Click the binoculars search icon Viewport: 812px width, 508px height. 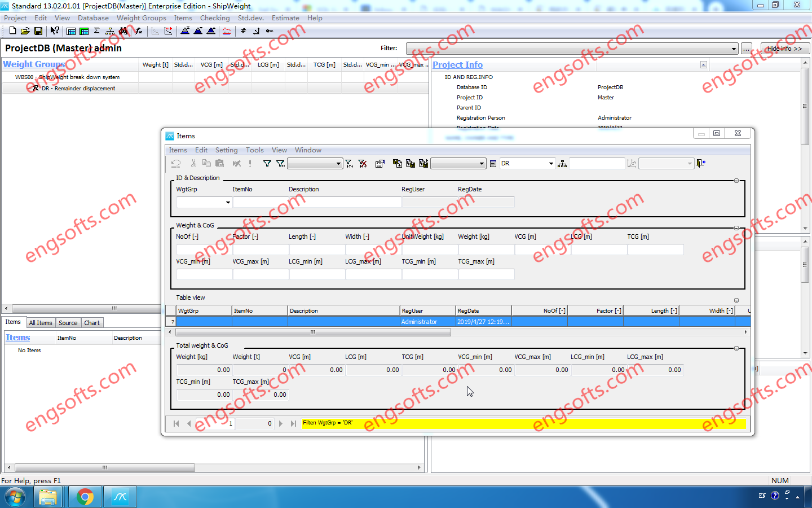point(123,30)
